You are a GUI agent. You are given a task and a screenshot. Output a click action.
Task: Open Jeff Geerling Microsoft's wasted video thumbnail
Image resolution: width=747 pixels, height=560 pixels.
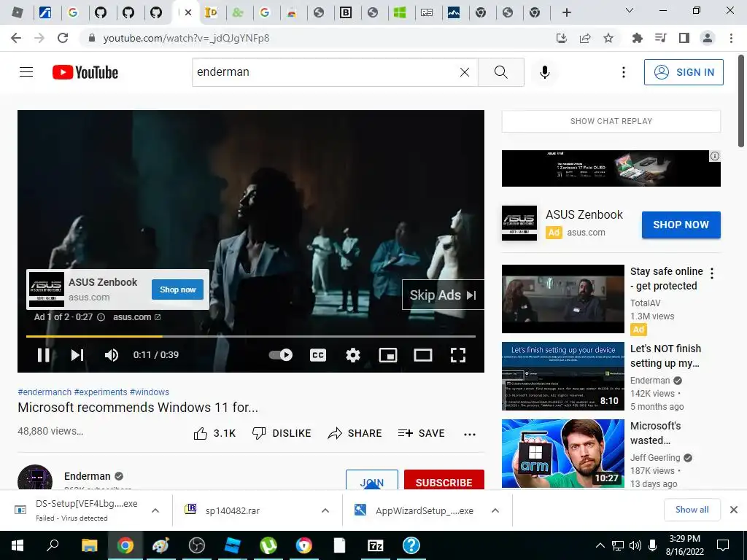(562, 454)
